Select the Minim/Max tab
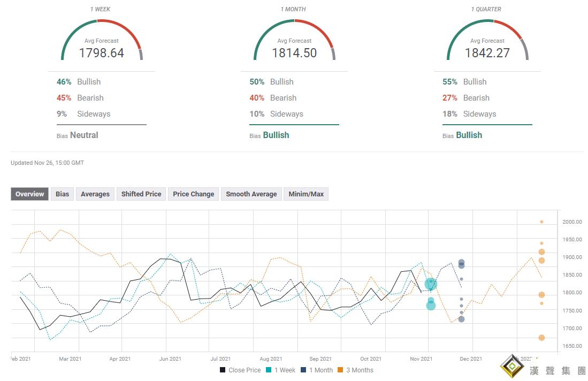The image size is (588, 381). 306,194
